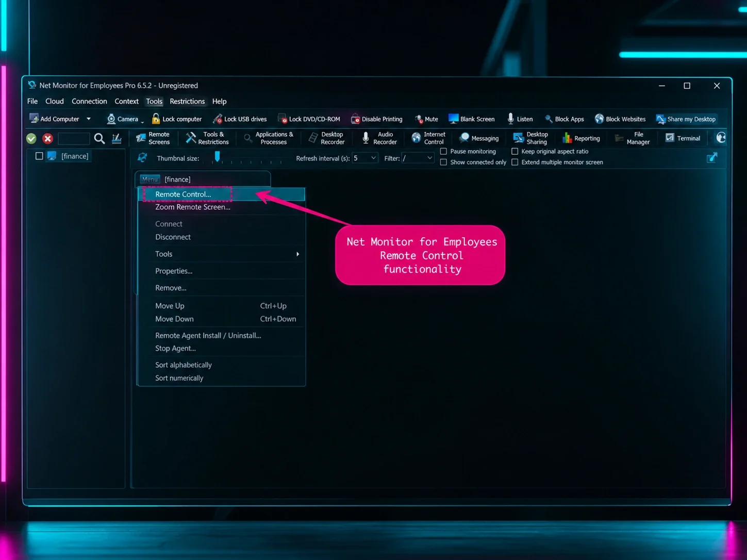Click the magnifying glass search icon
This screenshot has height=560, width=747.
point(99,138)
